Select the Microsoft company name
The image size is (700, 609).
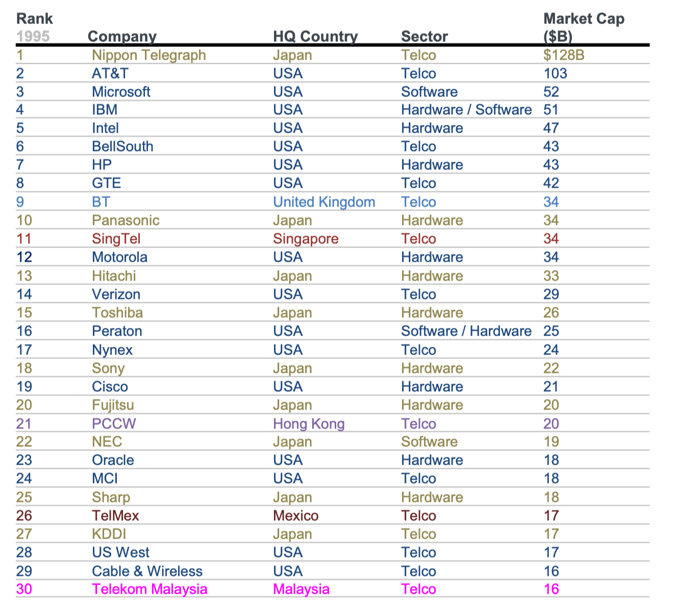[x=121, y=92]
